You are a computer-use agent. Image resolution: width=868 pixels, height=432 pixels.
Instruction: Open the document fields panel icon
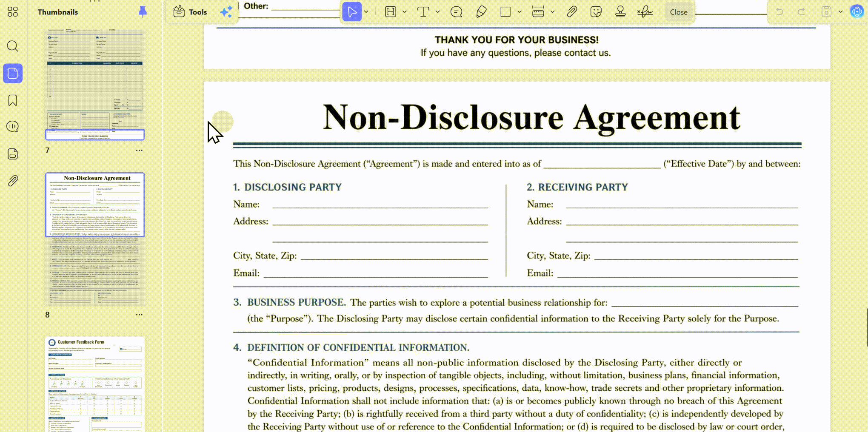point(13,154)
